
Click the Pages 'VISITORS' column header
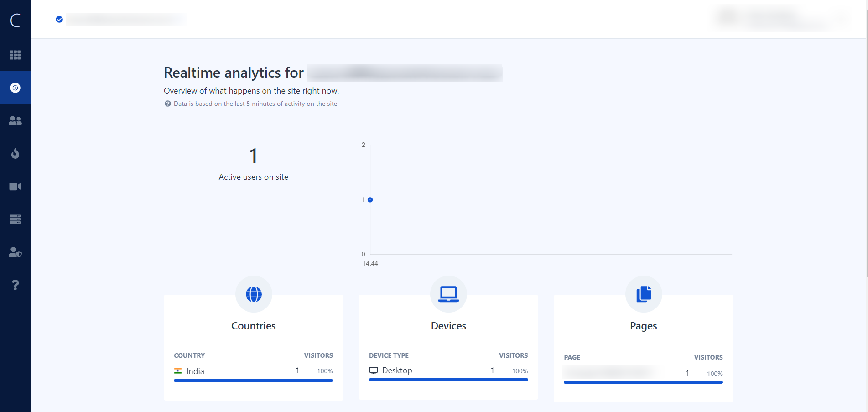(708, 357)
